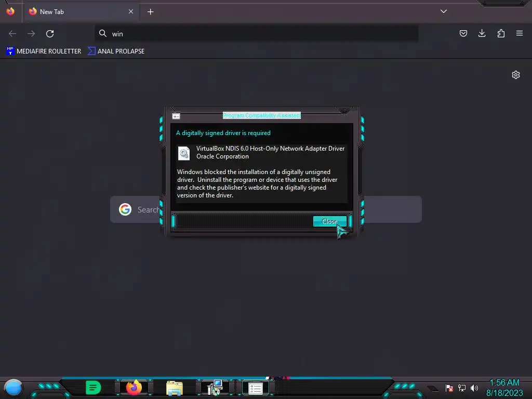Open the Start orb button
Screen dimensions: 532x399
(14, 388)
